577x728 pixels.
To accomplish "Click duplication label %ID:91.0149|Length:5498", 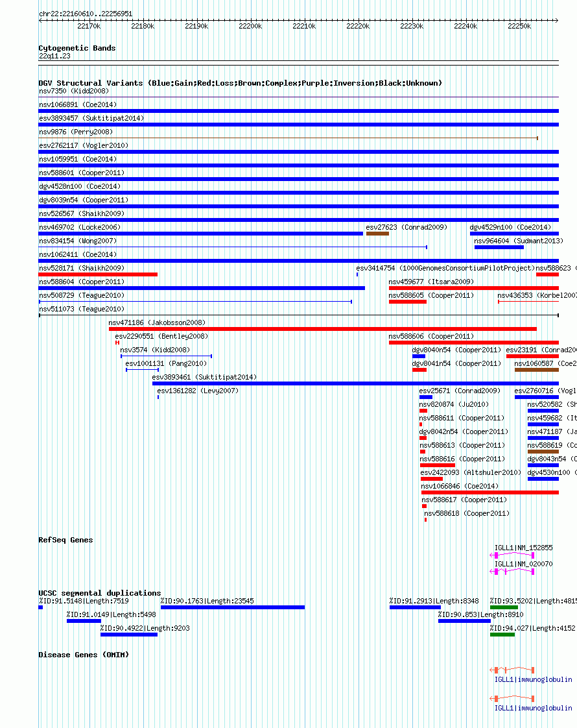I will (x=112, y=614).
